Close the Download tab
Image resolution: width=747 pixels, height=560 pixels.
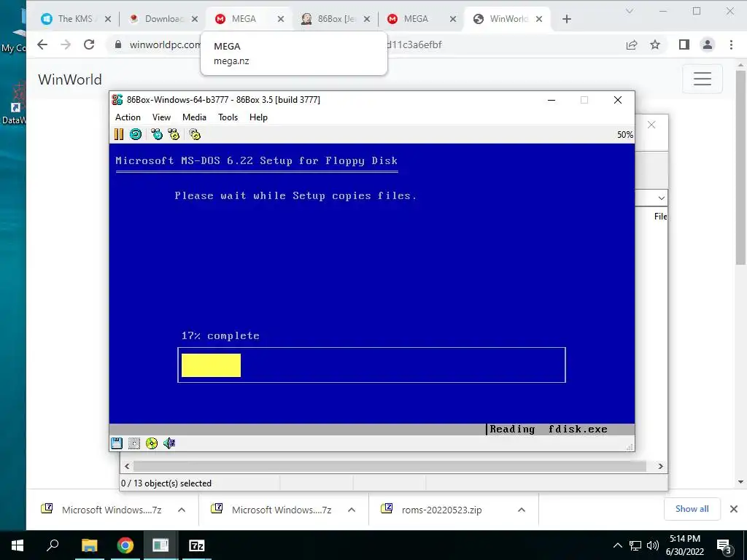[x=194, y=19]
